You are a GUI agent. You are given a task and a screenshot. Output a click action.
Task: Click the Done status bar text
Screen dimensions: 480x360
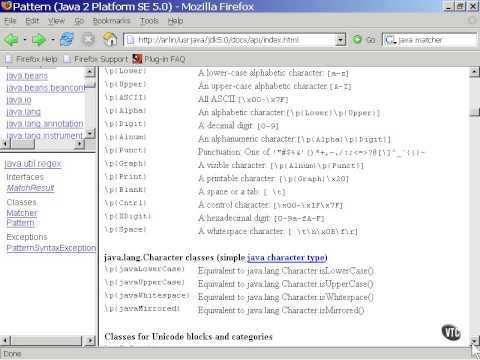[x=12, y=354]
